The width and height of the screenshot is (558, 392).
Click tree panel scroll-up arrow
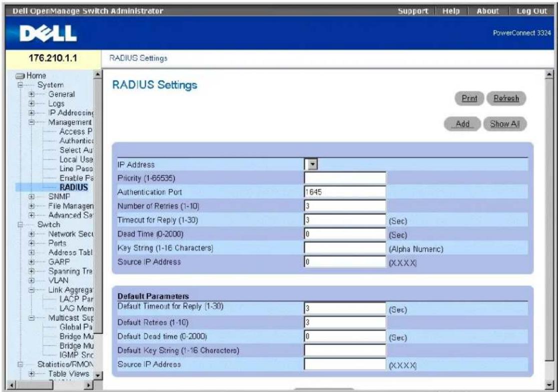point(98,74)
